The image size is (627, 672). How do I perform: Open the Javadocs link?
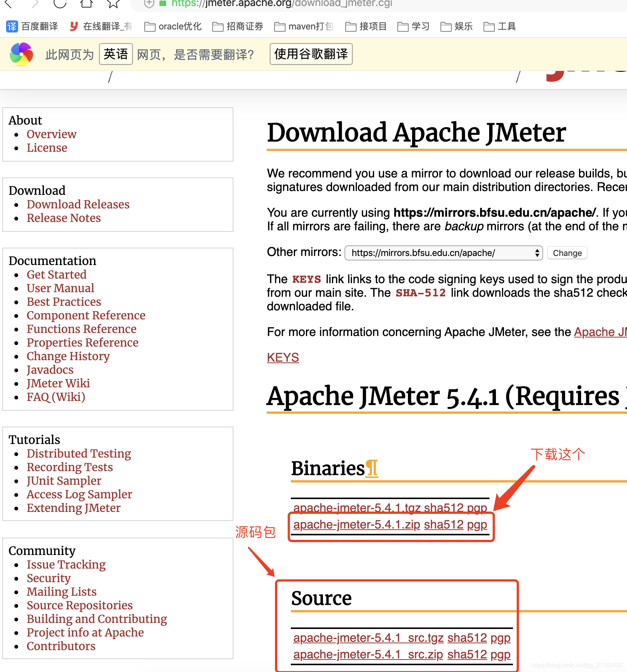point(50,370)
